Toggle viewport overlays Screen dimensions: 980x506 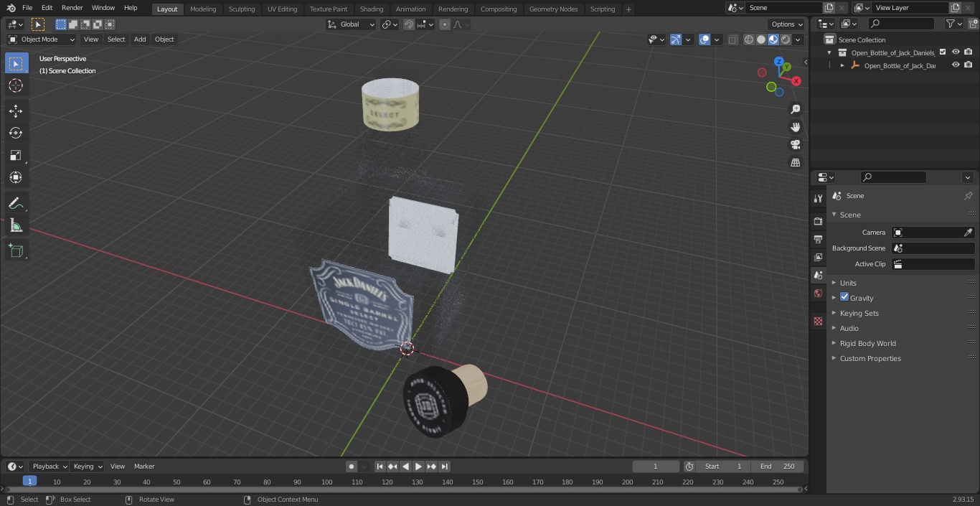tap(705, 39)
